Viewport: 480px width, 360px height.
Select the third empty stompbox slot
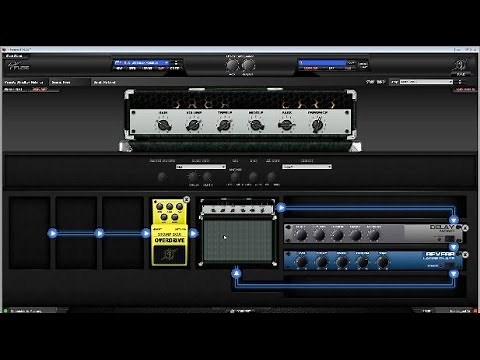[123, 232]
